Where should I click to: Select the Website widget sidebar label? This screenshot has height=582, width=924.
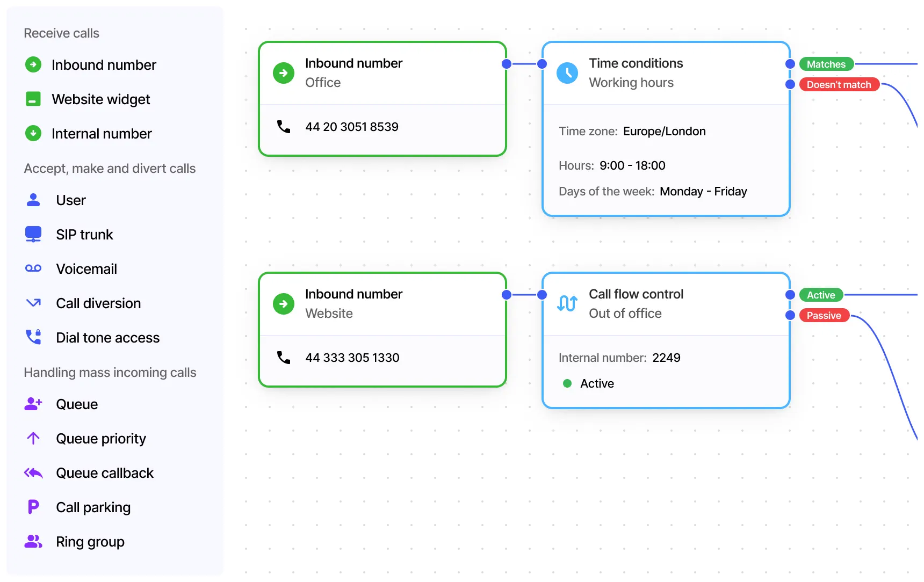click(x=101, y=99)
